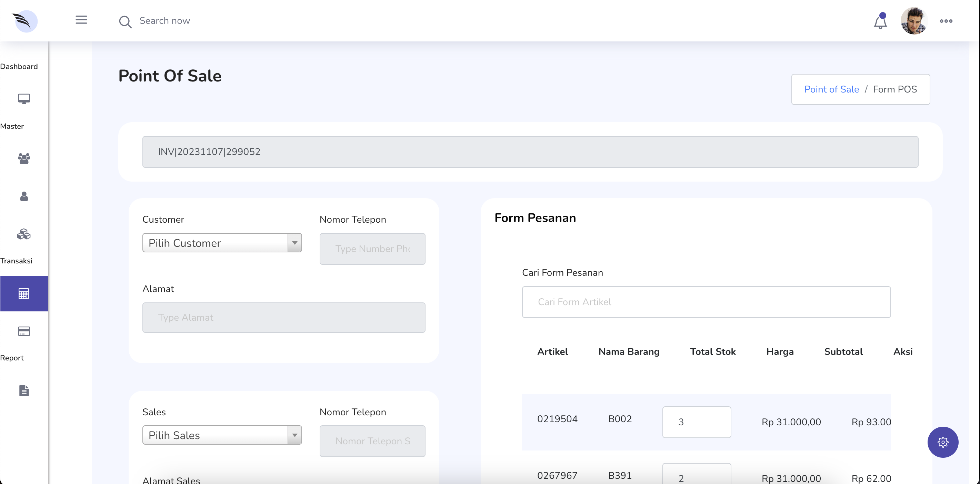Click the Point of Sale breadcrumb link

coord(831,89)
